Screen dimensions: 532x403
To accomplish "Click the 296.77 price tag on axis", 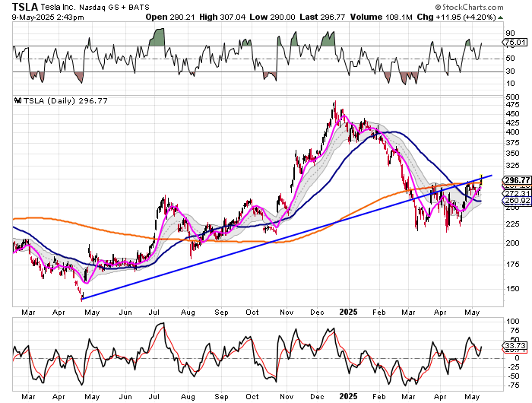I will click(516, 180).
